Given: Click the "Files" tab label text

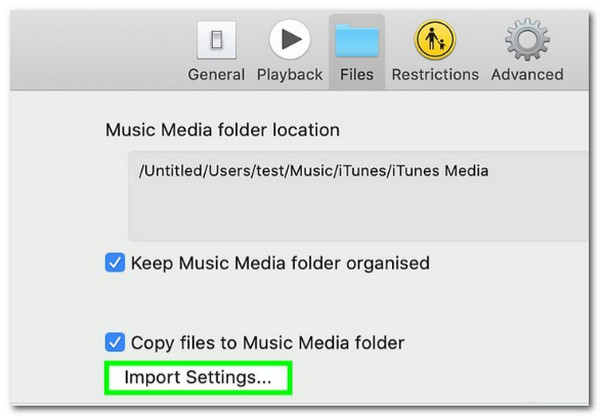Looking at the screenshot, I should [x=357, y=74].
